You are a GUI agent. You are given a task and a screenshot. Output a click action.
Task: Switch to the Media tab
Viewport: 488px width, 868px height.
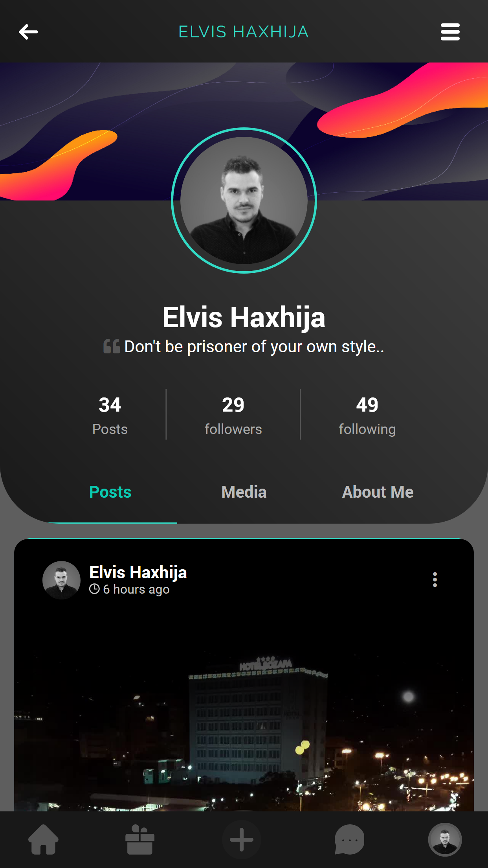(x=244, y=492)
